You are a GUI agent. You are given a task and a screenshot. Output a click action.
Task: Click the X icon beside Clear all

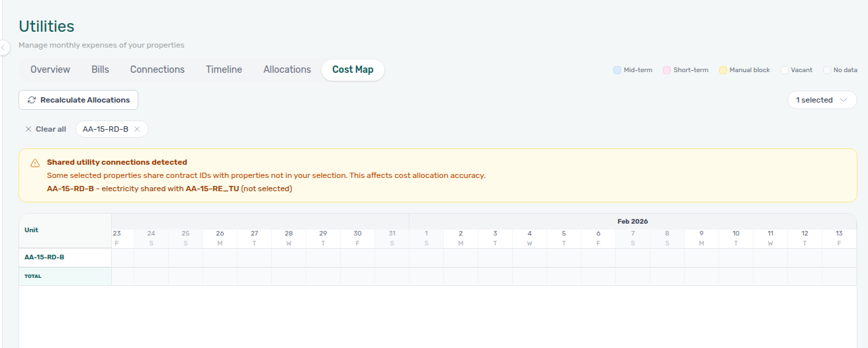(28, 129)
